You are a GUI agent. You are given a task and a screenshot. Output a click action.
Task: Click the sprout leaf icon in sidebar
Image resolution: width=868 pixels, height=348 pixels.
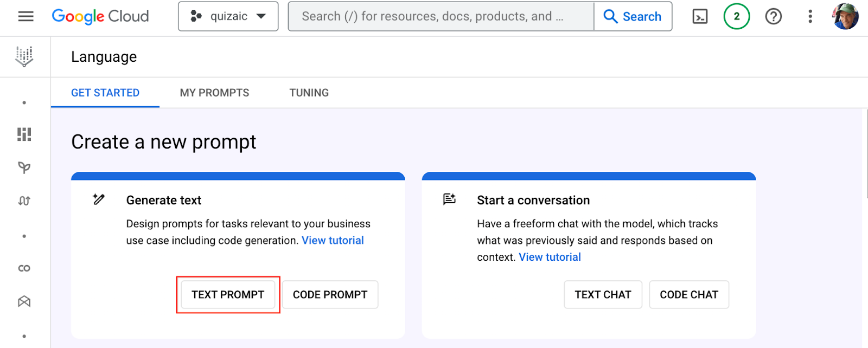pyautogui.click(x=24, y=167)
